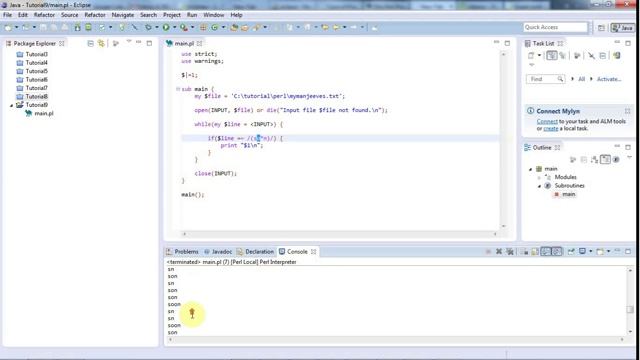This screenshot has height=360, width=640.
Task: Click the Open Type icon in toolbar
Action: click(234, 27)
